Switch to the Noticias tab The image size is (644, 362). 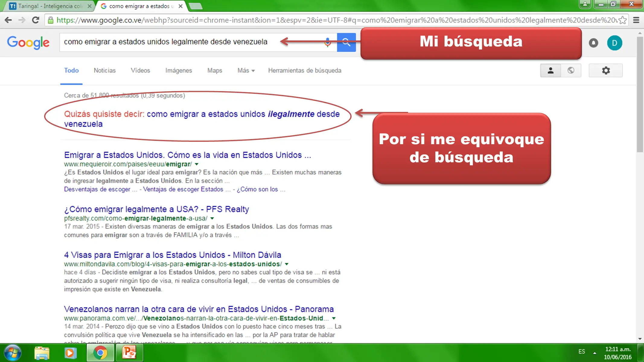[x=105, y=70]
